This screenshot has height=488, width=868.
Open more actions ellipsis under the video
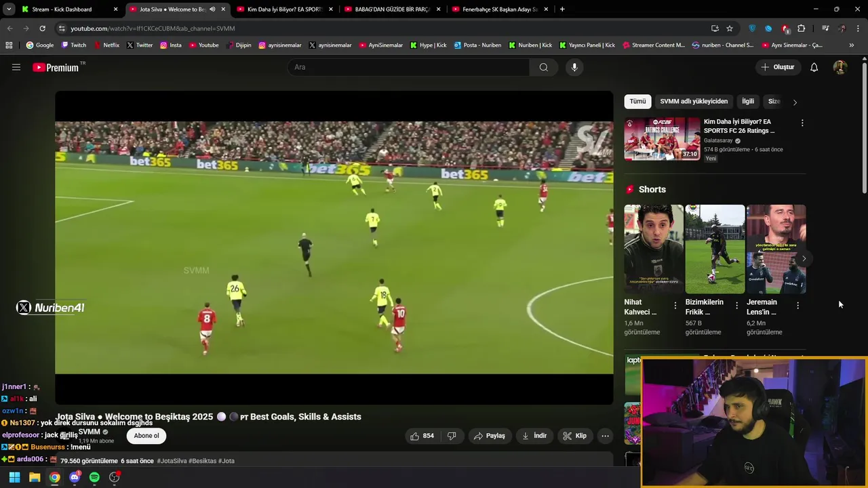605,436
